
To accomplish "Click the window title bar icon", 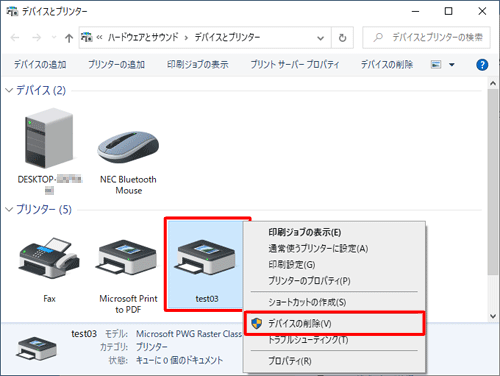I will 12,11.
